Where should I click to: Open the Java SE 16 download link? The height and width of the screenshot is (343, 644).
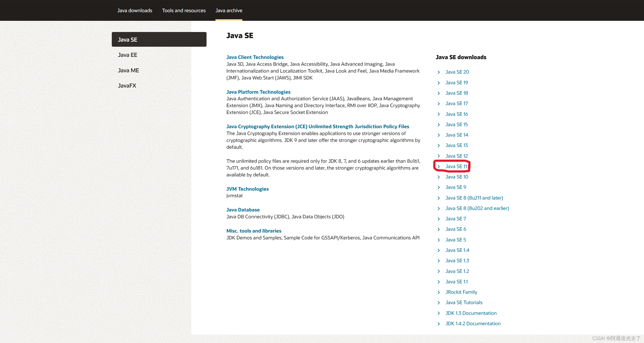[x=457, y=114]
